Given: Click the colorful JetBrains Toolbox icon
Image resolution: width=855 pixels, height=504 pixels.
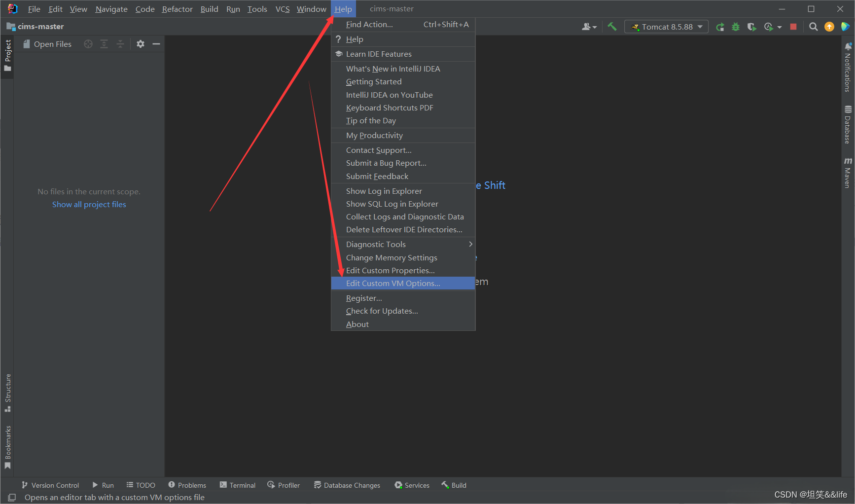Looking at the screenshot, I should click(845, 27).
